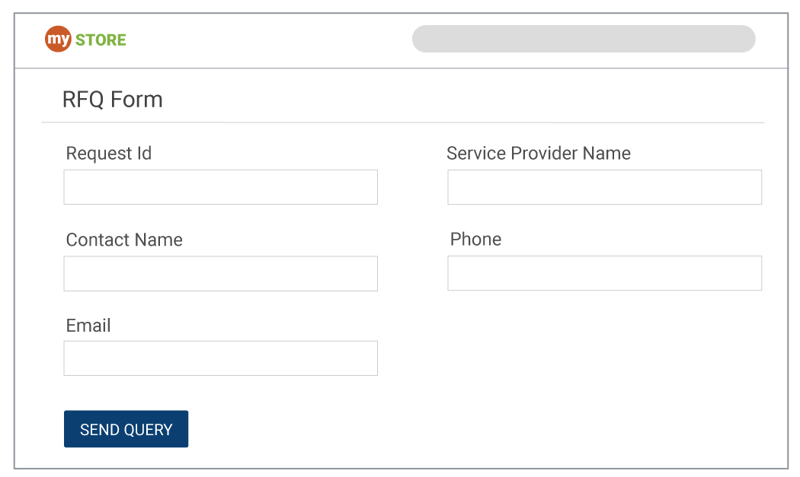Viewport: 800px width, 477px height.
Task: Click header space between logo and search bar
Action: pyautogui.click(x=270, y=40)
